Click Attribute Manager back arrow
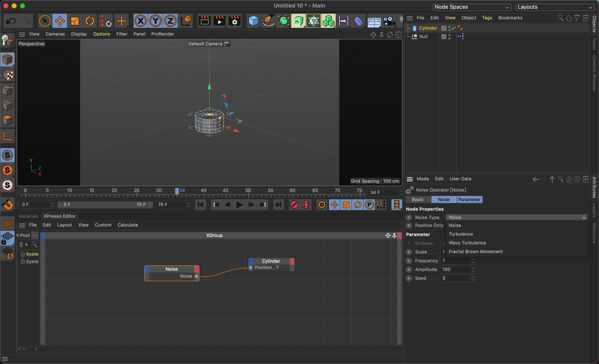This screenshot has height=364, width=599. (536, 179)
